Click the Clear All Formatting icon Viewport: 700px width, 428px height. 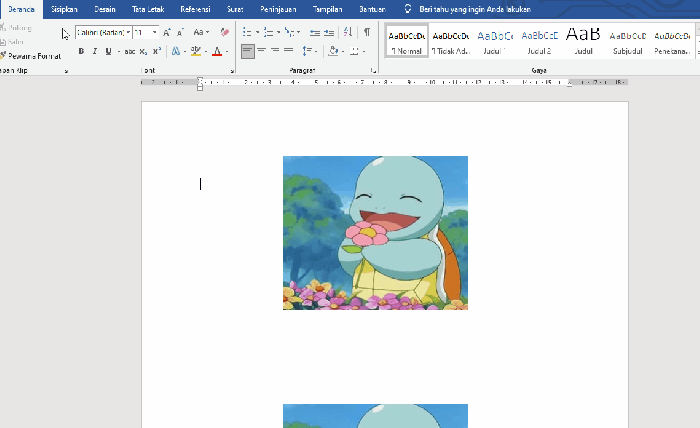(225, 32)
